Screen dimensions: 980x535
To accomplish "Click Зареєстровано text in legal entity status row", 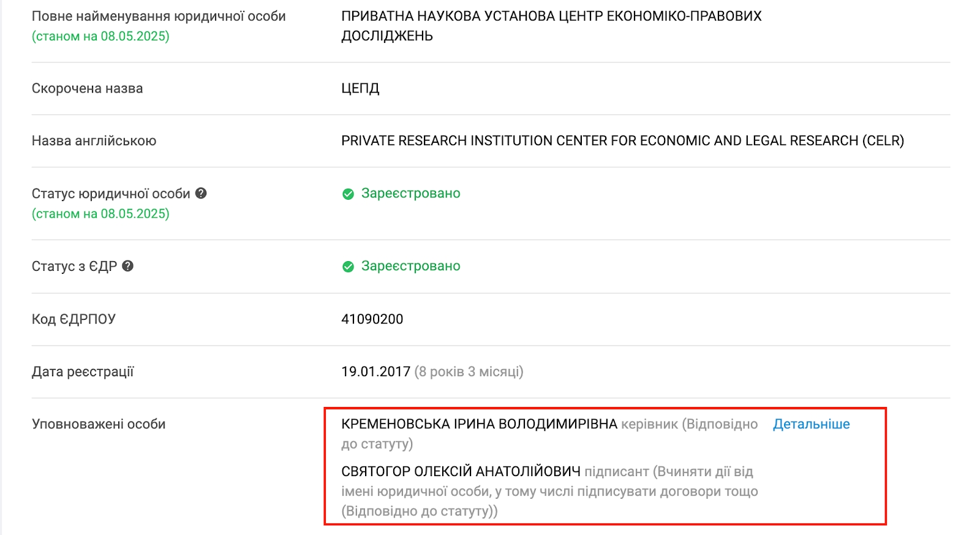I will click(411, 193).
